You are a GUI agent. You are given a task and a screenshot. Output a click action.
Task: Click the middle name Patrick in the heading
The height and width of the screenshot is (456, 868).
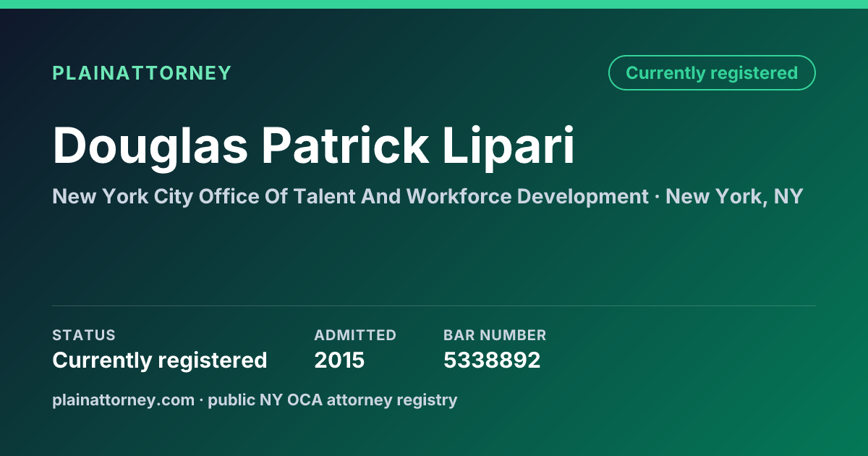344,147
